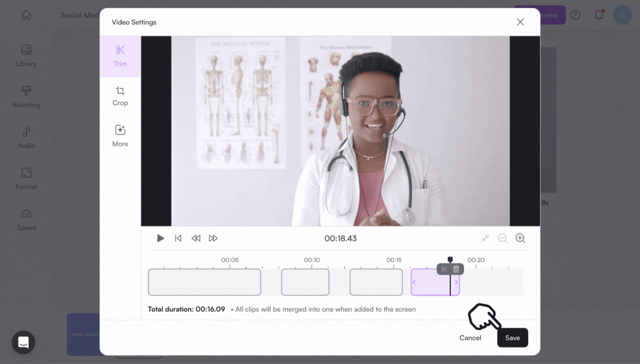Play the video preview
The image size is (640, 364).
(160, 238)
